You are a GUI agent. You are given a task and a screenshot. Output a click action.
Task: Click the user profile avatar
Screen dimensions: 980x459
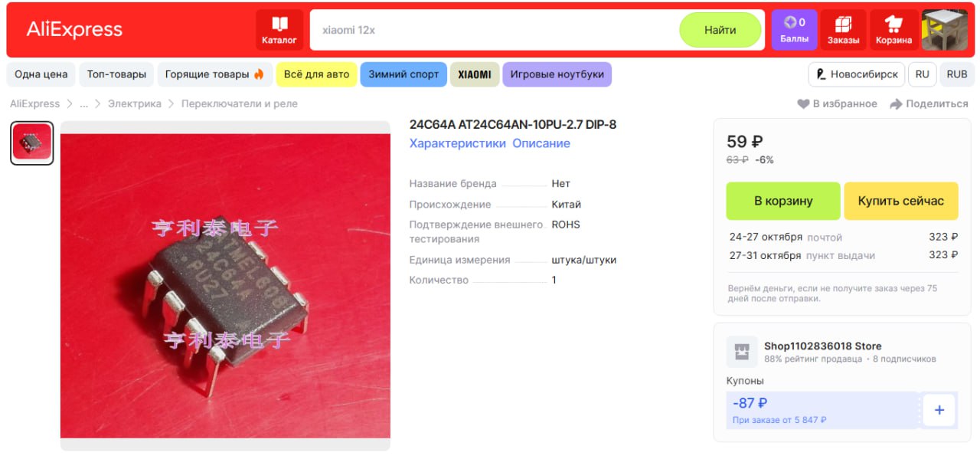pos(945,30)
